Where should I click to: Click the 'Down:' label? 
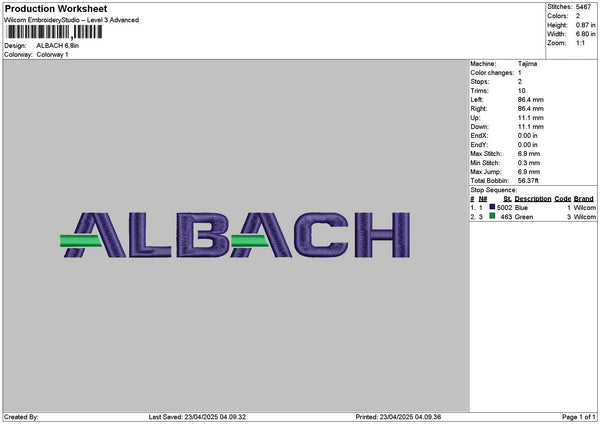pyautogui.click(x=479, y=127)
